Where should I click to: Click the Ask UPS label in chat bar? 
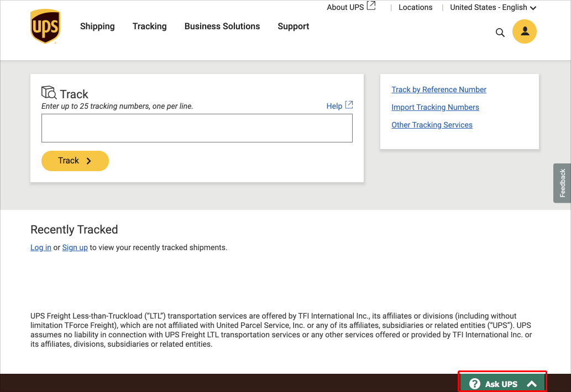(501, 384)
